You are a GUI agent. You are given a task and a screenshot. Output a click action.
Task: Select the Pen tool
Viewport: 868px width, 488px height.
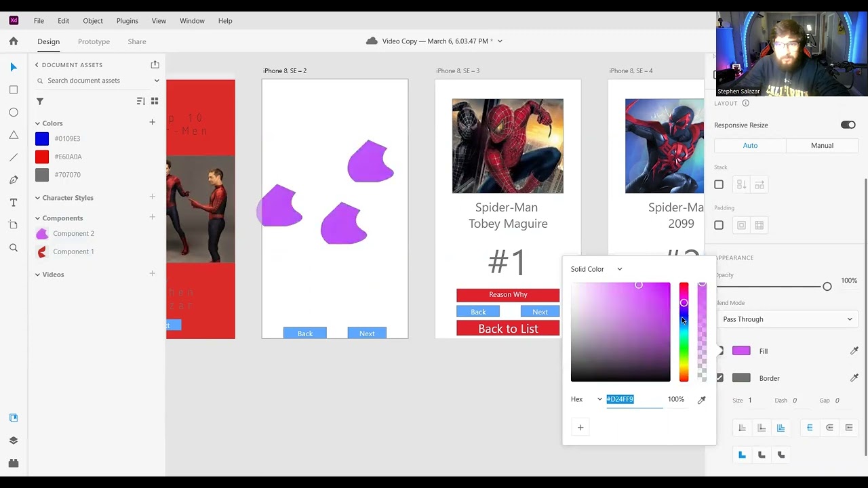[x=14, y=180]
